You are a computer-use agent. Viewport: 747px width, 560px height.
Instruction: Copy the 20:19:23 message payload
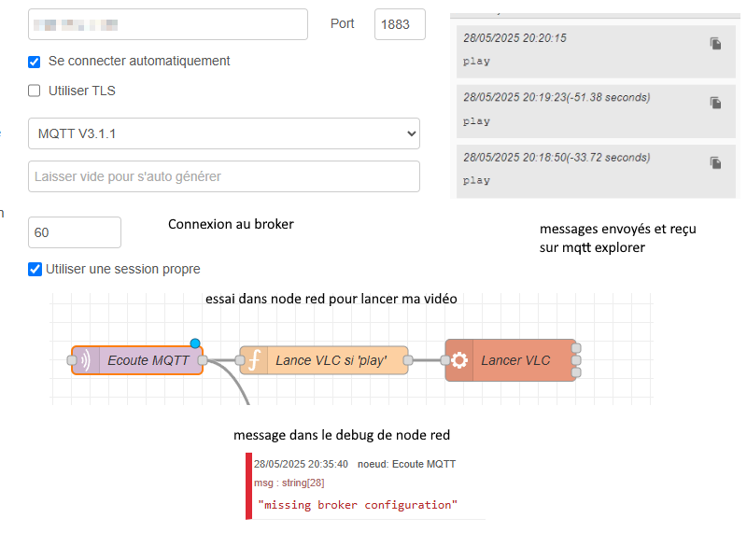click(x=715, y=103)
